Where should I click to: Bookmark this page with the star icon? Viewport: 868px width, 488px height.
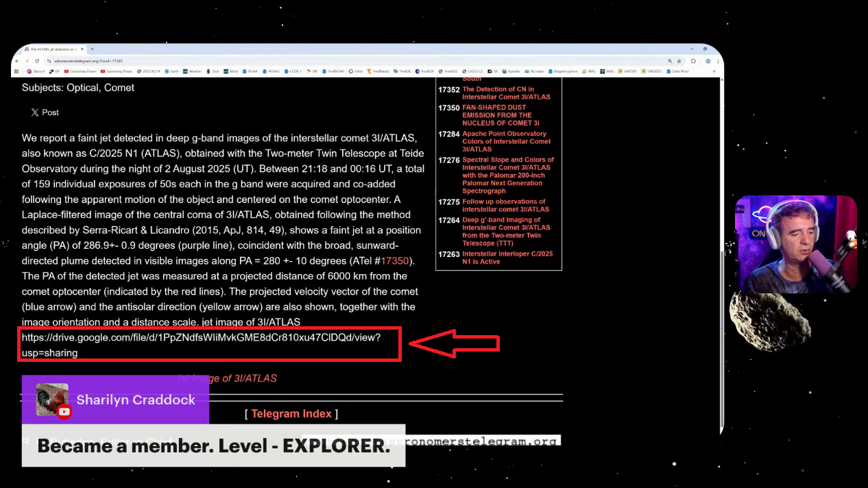point(679,61)
